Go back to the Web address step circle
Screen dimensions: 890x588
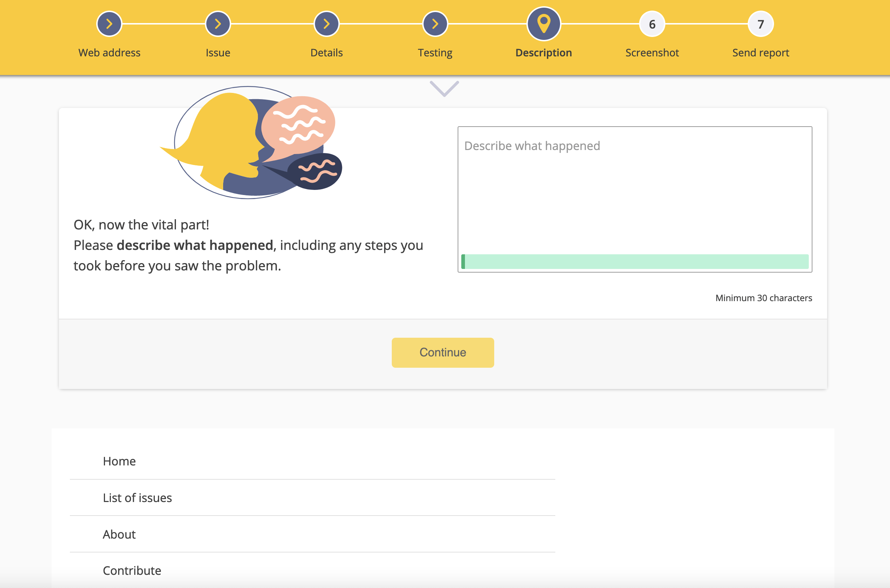(x=109, y=24)
